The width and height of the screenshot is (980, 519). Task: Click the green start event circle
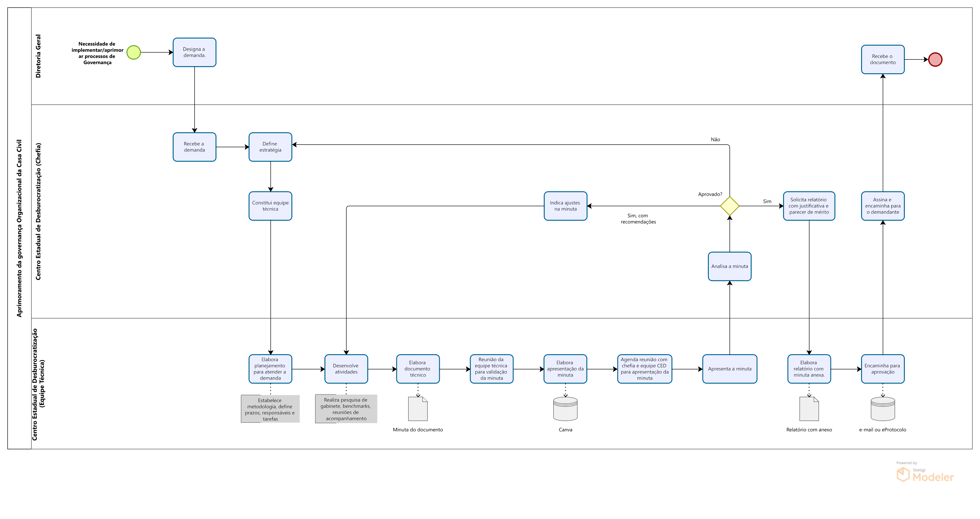[x=133, y=52]
